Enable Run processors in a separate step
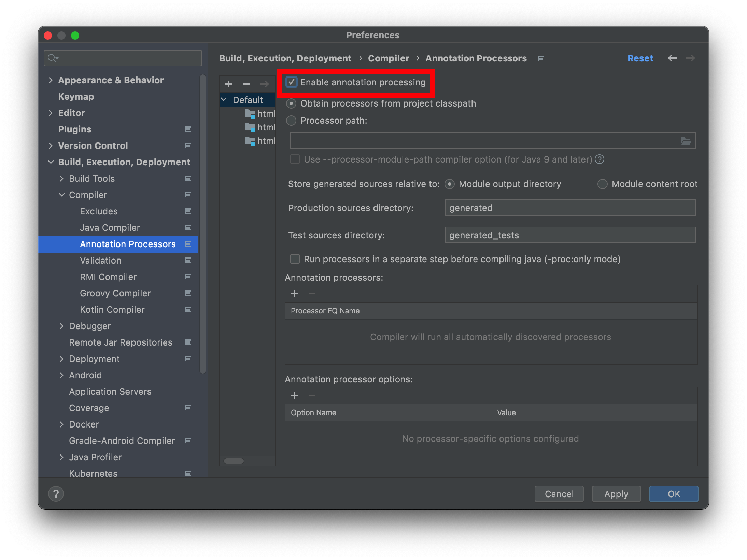Screen dimensions: 747x560 pyautogui.click(x=295, y=259)
